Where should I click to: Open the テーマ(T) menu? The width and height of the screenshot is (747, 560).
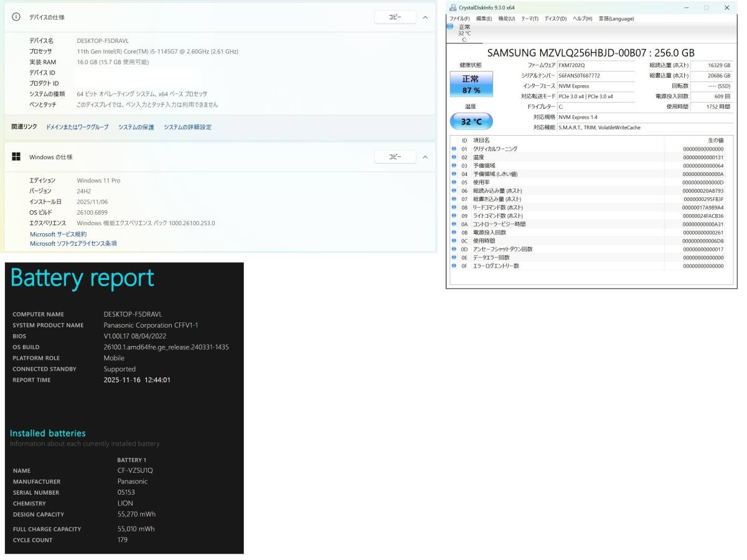(x=530, y=19)
